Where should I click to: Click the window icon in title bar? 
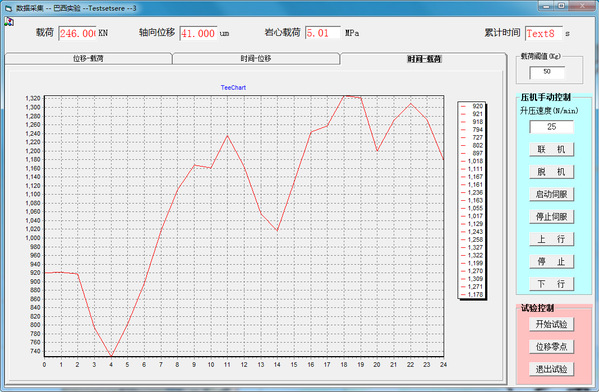8,8
